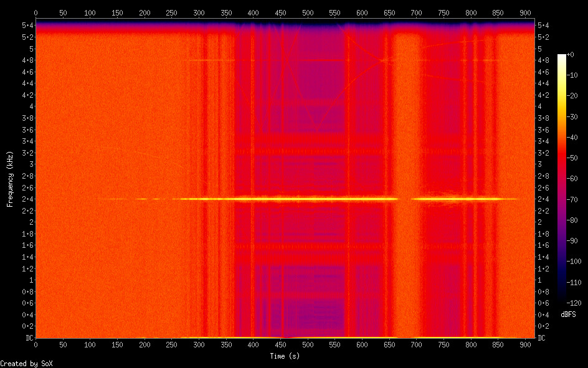Click the "Time (s)" axis label
The width and height of the screenshot is (588, 368).
(x=286, y=356)
